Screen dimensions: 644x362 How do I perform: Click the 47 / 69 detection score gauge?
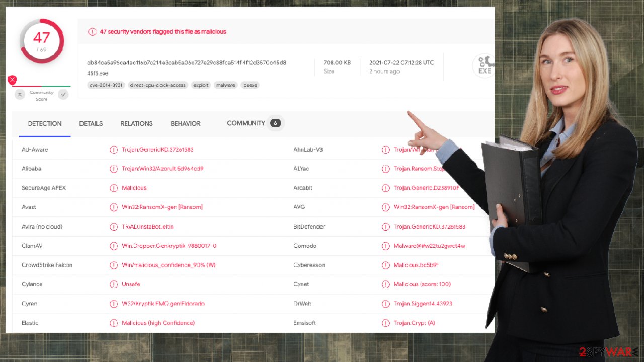tap(42, 41)
